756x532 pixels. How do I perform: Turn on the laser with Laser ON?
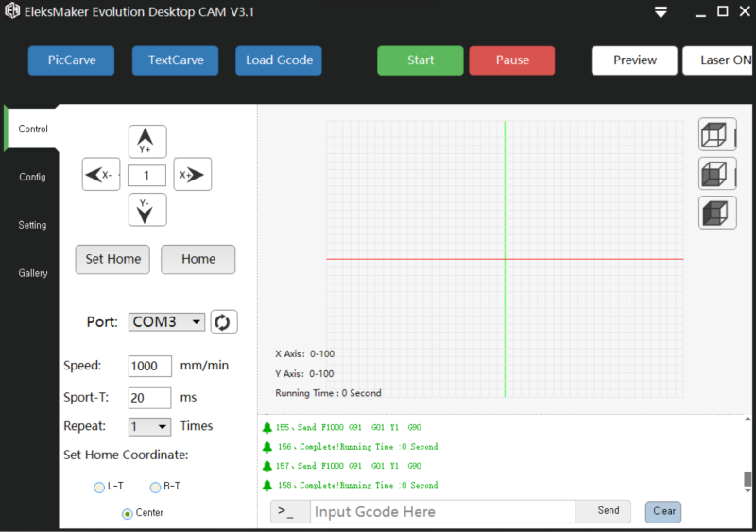[x=718, y=60]
